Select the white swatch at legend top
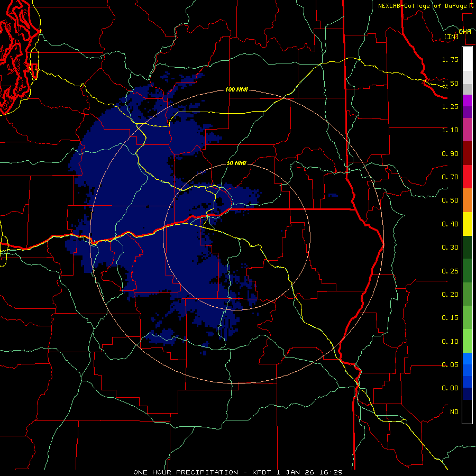Image resolution: width=476 pixels, height=476 pixels. point(467,59)
